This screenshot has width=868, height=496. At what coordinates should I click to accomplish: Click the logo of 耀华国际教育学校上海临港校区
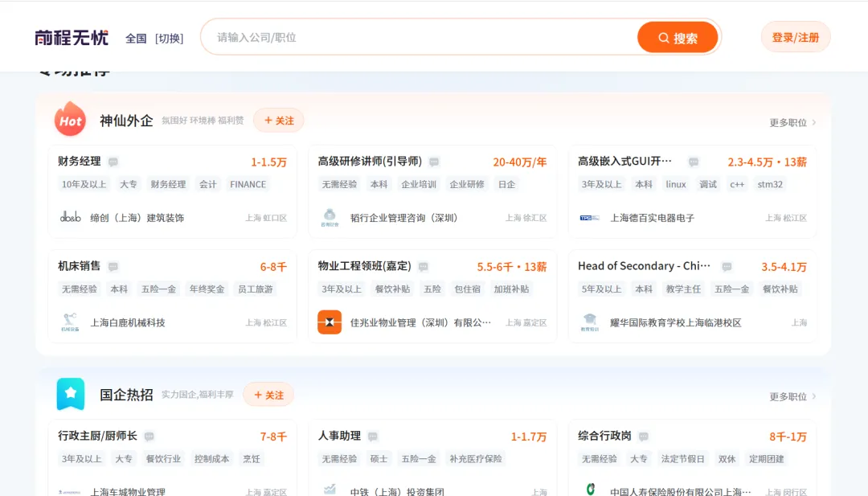coord(590,322)
